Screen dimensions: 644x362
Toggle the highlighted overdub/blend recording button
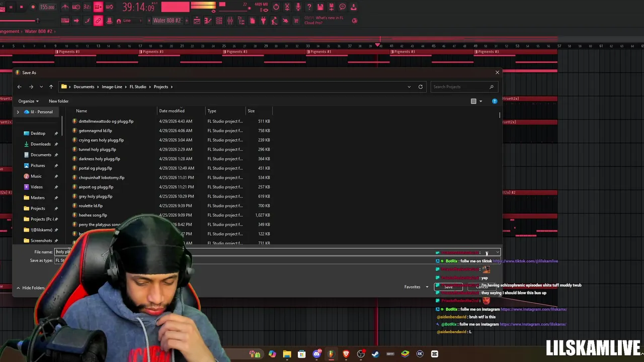[98, 7]
